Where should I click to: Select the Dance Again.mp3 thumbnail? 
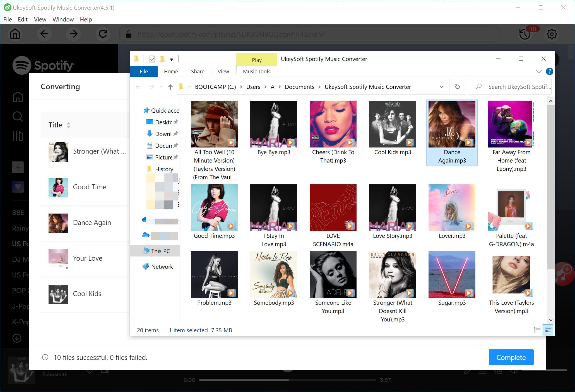pyautogui.click(x=452, y=131)
